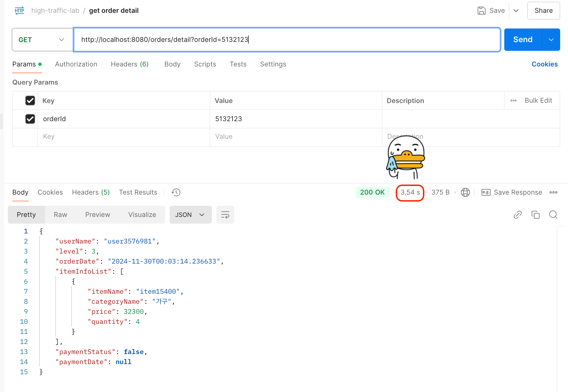The width and height of the screenshot is (568, 392).
Task: Click the response history clock icon
Action: pos(176,192)
